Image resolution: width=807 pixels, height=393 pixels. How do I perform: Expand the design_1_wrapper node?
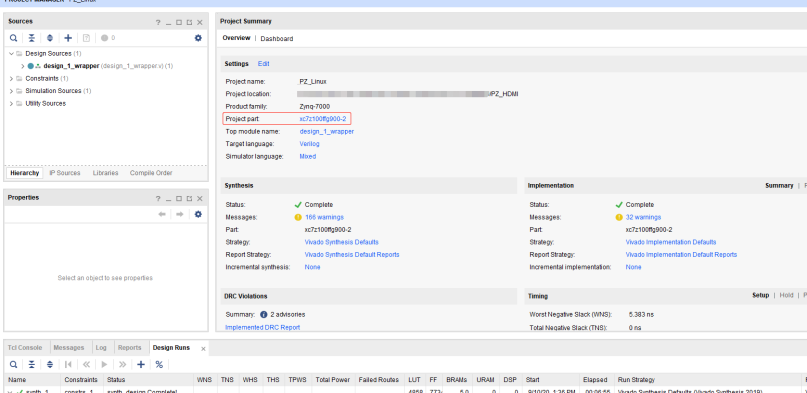(23, 66)
